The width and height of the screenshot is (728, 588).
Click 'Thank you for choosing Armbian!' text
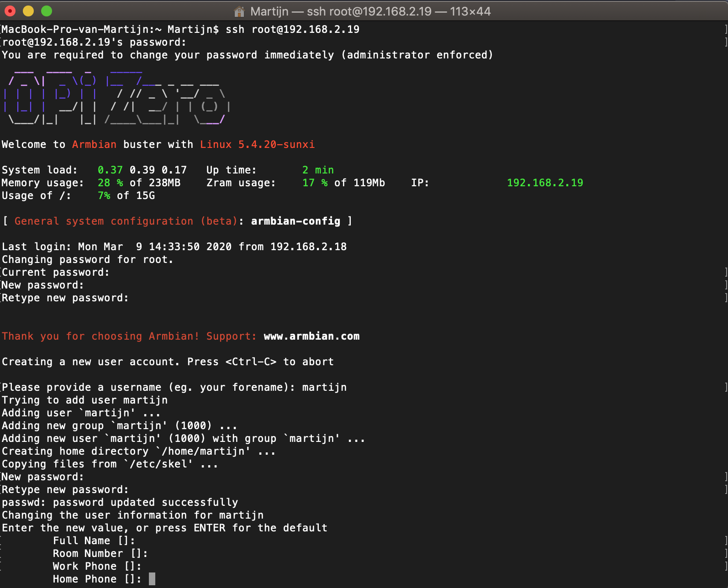pyautogui.click(x=100, y=336)
